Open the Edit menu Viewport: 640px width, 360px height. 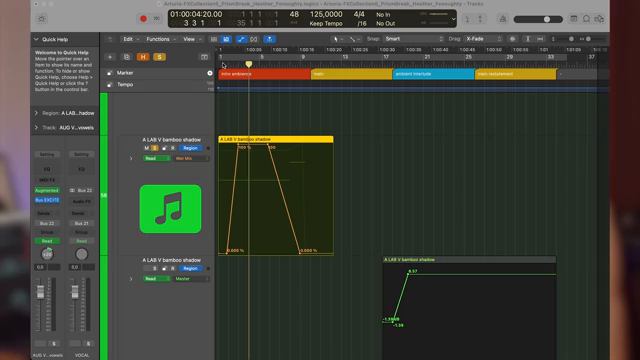pos(131,39)
